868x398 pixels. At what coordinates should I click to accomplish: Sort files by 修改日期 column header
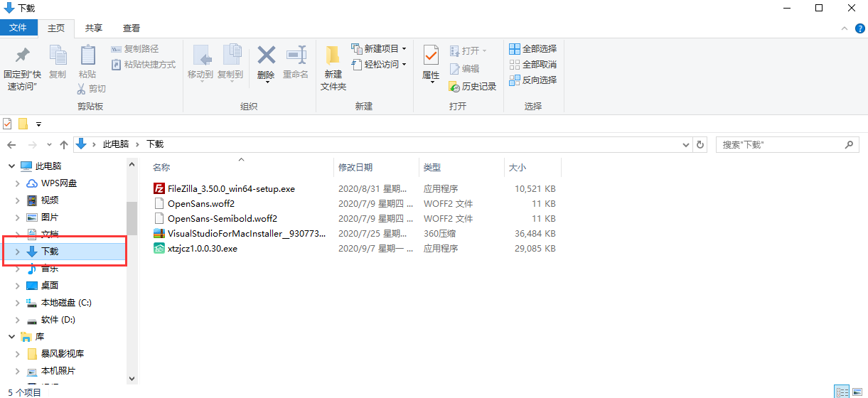click(355, 168)
